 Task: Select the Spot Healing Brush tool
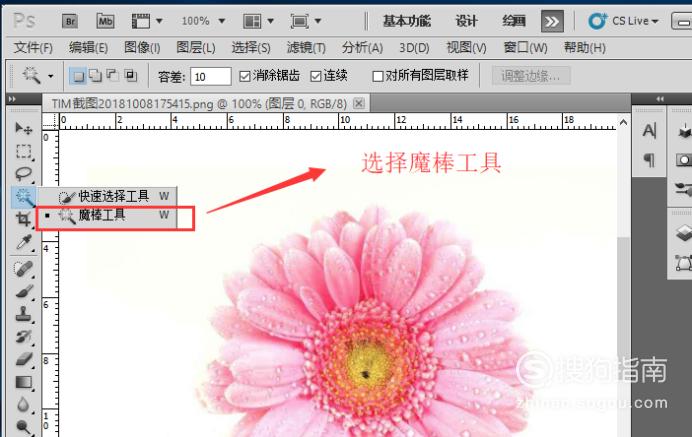tap(24, 268)
